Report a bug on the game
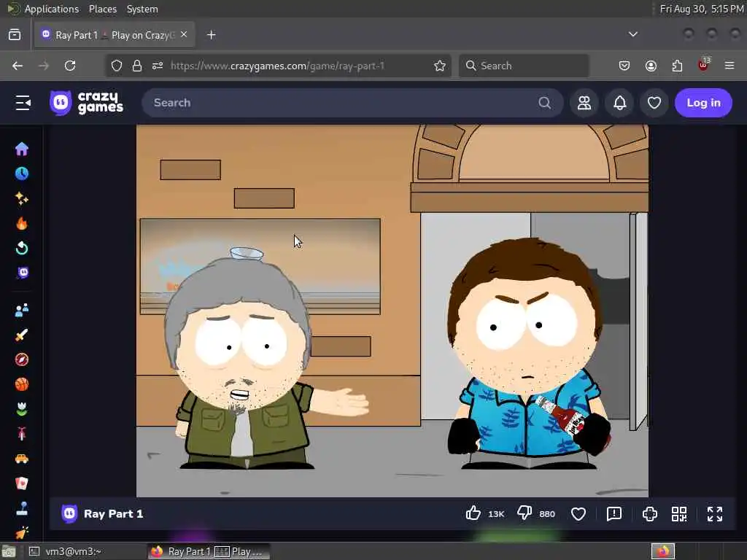Image resolution: width=747 pixels, height=560 pixels. point(614,514)
